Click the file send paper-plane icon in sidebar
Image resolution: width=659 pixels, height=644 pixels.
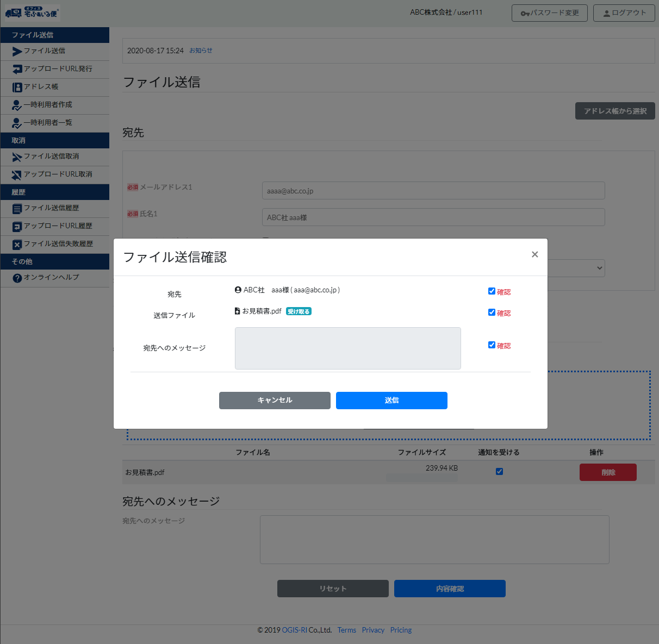[17, 52]
